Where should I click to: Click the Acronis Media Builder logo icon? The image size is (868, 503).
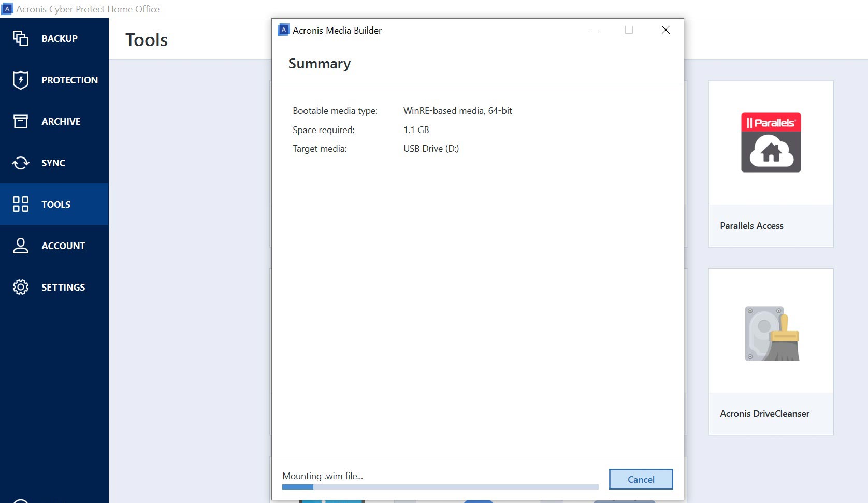(283, 30)
